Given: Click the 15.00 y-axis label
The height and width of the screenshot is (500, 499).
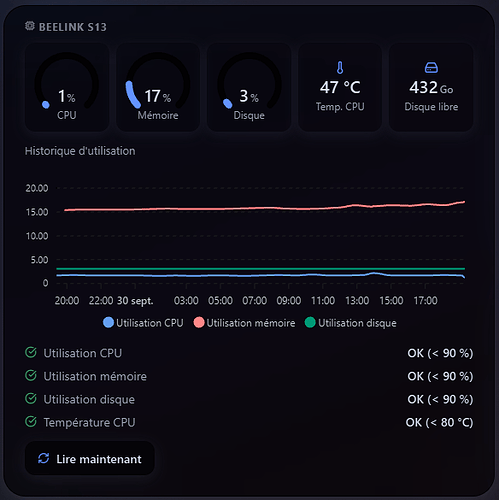Looking at the screenshot, I should click(x=37, y=212).
